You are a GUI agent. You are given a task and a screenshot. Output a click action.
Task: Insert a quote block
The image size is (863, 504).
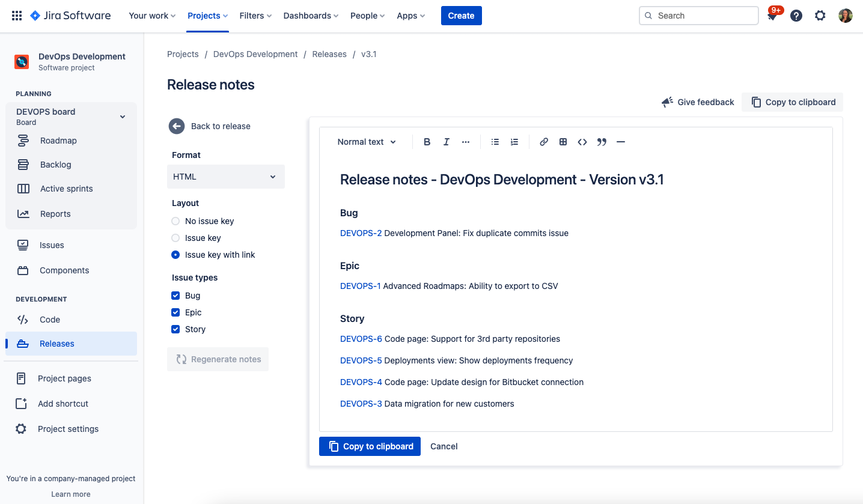coord(602,142)
